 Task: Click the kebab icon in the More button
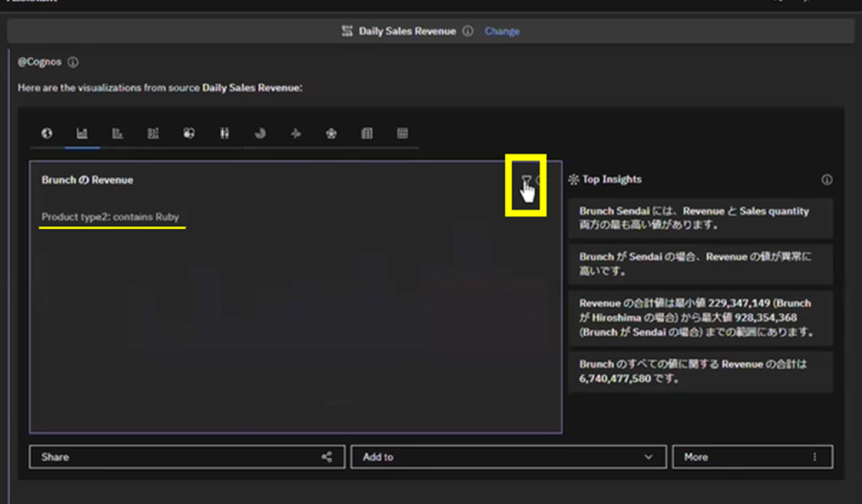click(x=815, y=457)
